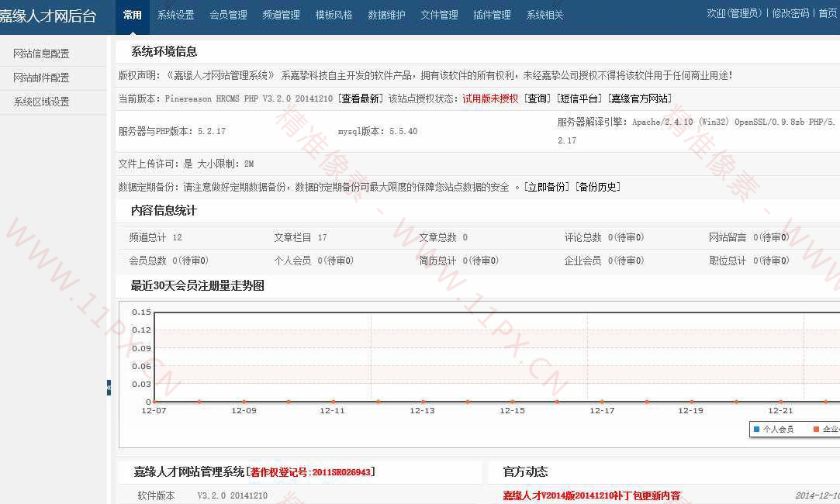
Task: Click the 个人会员 statistic in content stats
Action: tap(314, 261)
